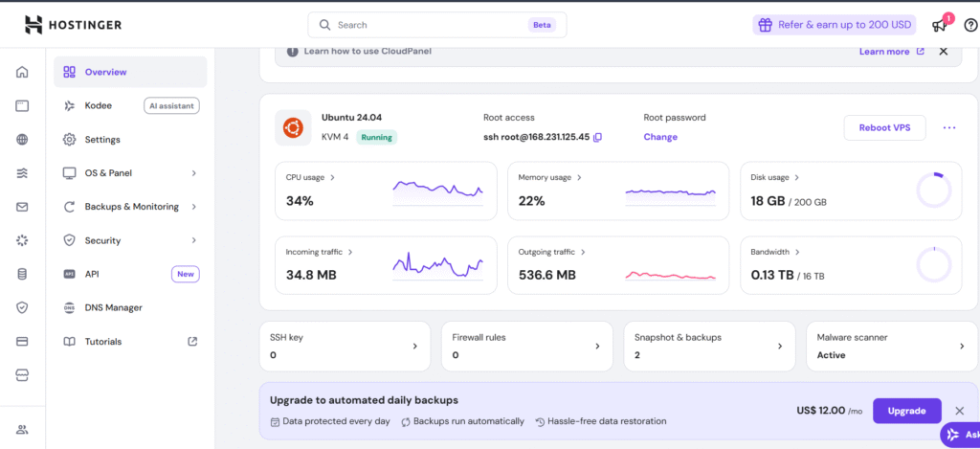Click the Reboot VPS button
Image resolution: width=980 pixels, height=449 pixels.
pos(884,127)
